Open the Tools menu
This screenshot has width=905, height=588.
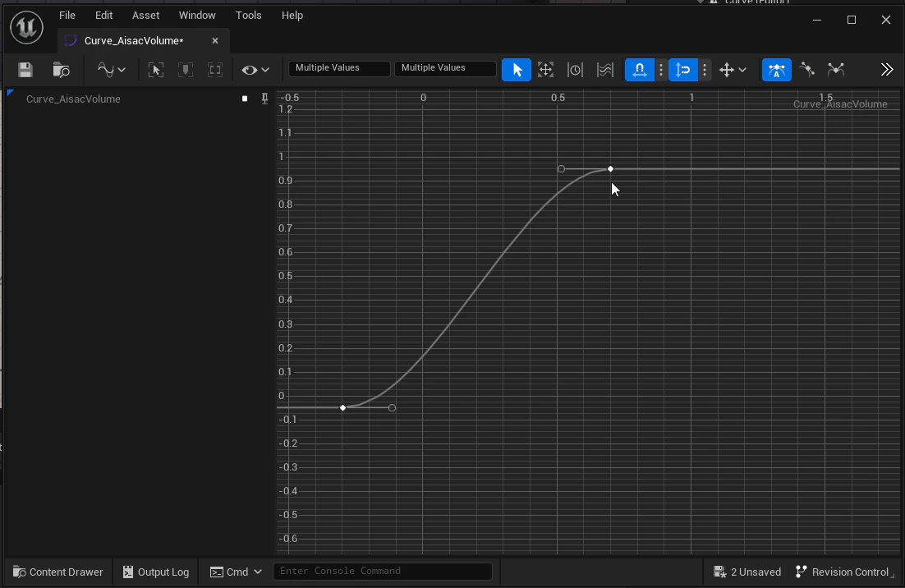pos(248,16)
